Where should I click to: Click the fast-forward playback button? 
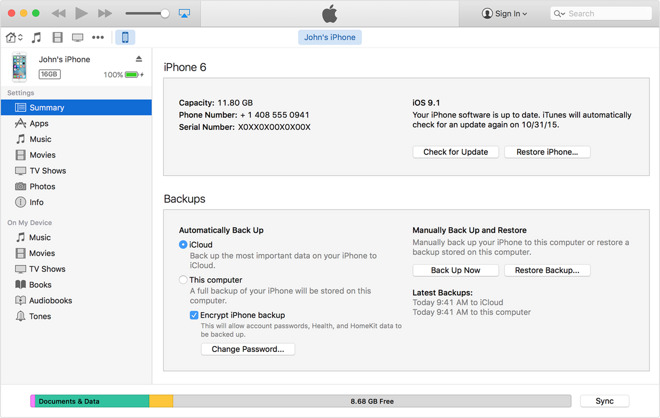coord(105,13)
